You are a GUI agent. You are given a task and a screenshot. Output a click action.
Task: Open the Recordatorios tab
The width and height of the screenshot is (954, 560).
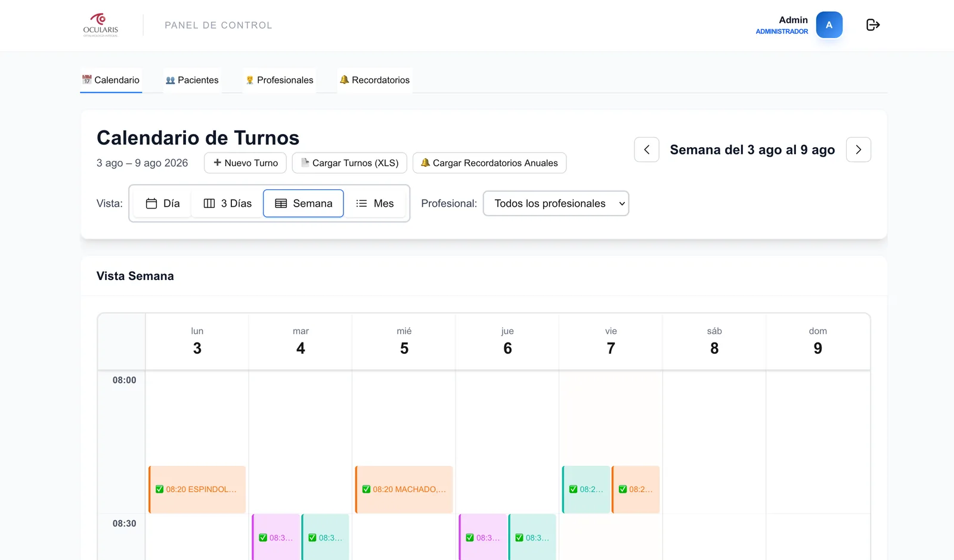[374, 80]
